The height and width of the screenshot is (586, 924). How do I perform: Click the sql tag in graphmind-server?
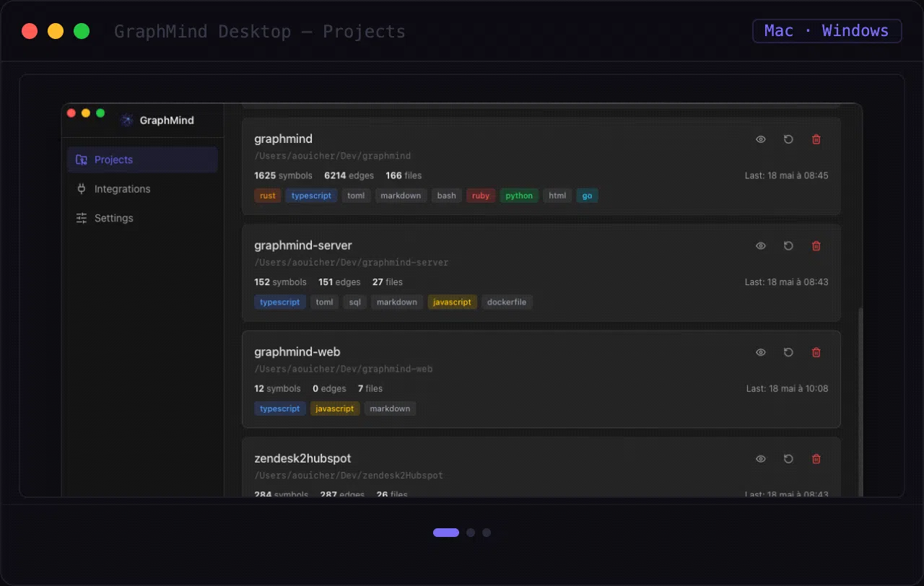coord(355,302)
